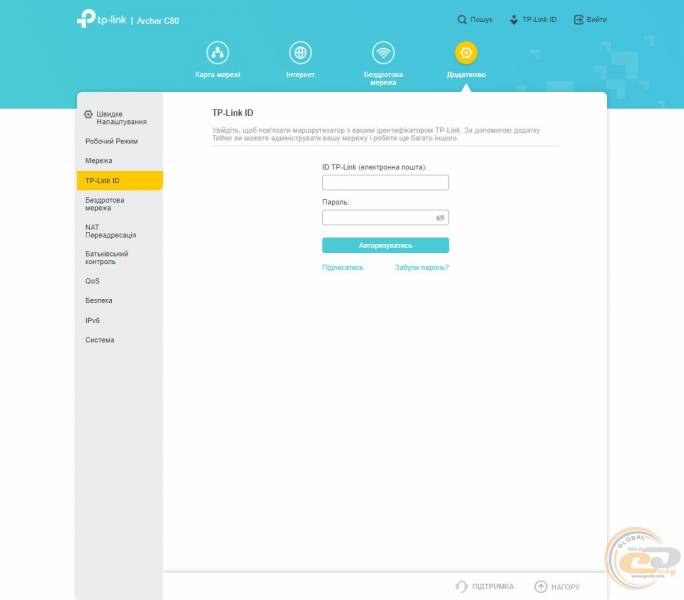Open Система in the sidebar
Viewport: 684px width, 600px height.
100,340
